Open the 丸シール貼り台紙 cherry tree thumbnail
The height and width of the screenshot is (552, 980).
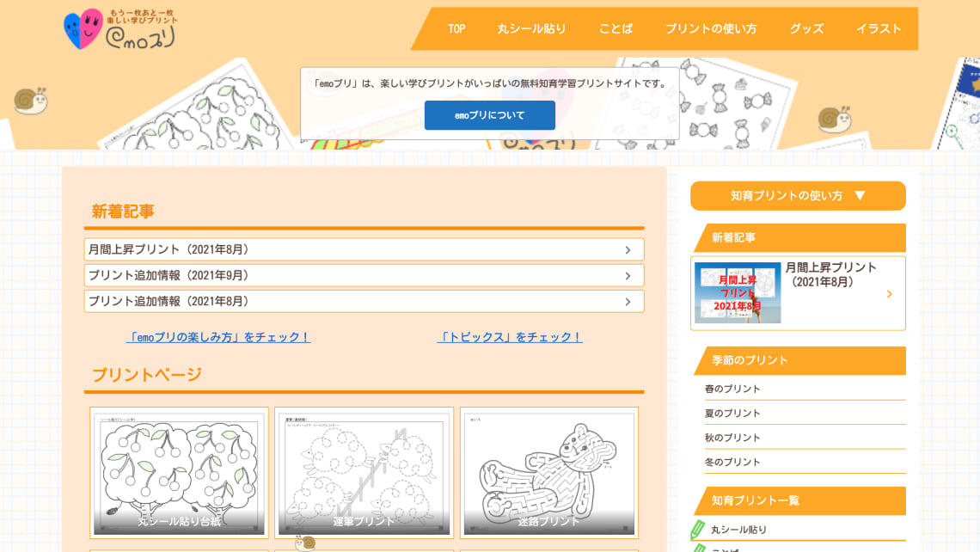[x=180, y=473]
